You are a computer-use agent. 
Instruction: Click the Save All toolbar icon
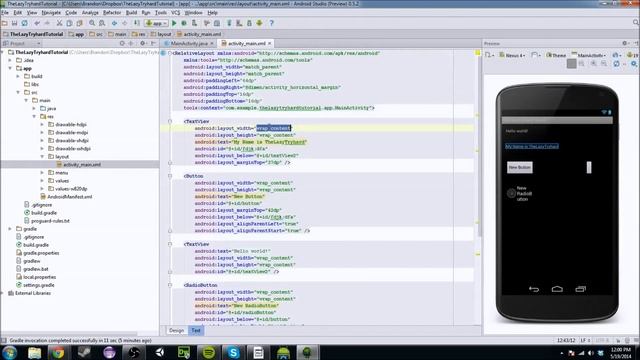14,23
